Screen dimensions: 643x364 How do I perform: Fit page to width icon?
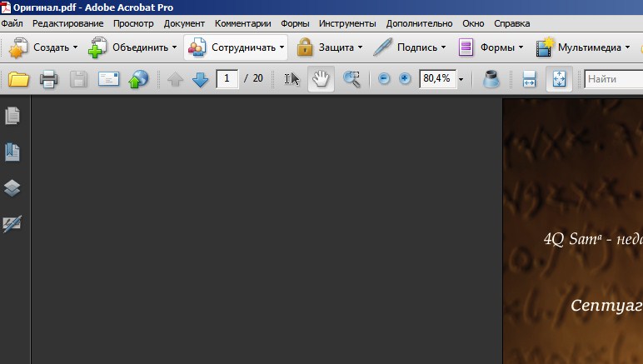529,78
